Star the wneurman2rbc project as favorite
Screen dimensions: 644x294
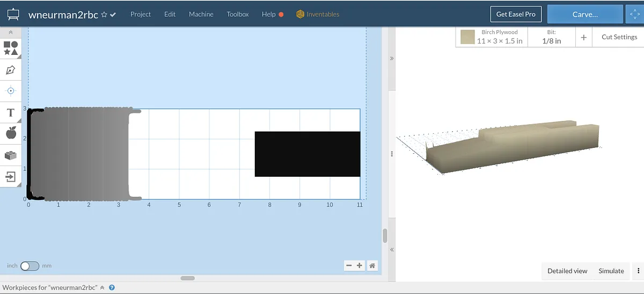coord(104,15)
